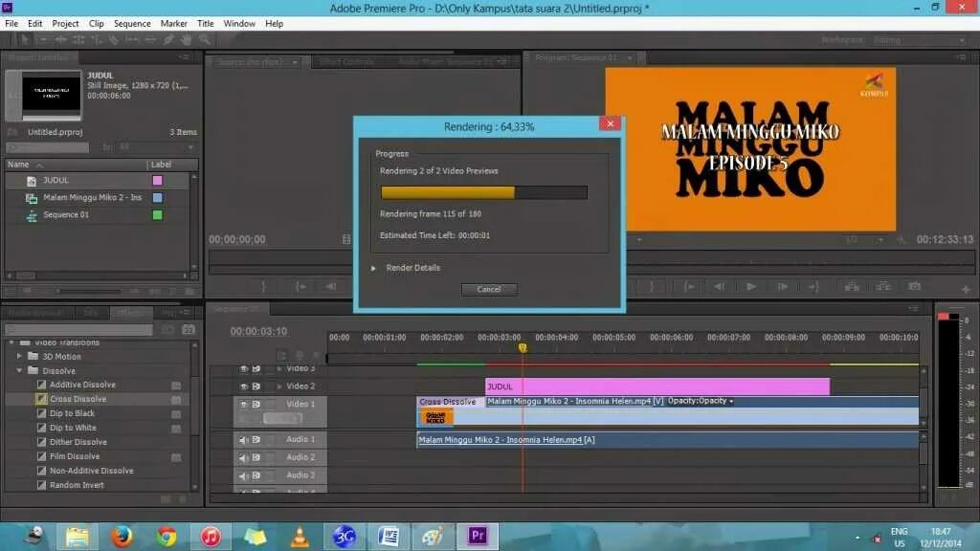Open the Help menu

[274, 24]
